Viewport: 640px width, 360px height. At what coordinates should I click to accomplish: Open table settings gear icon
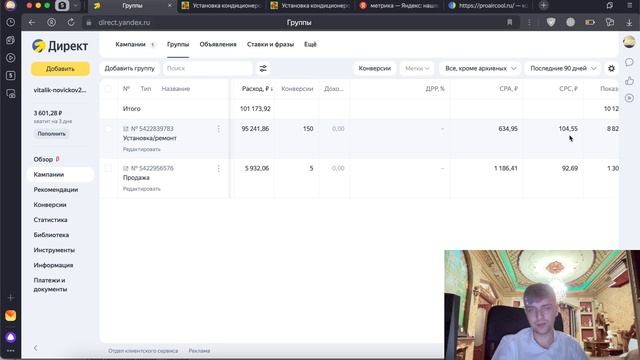point(611,69)
